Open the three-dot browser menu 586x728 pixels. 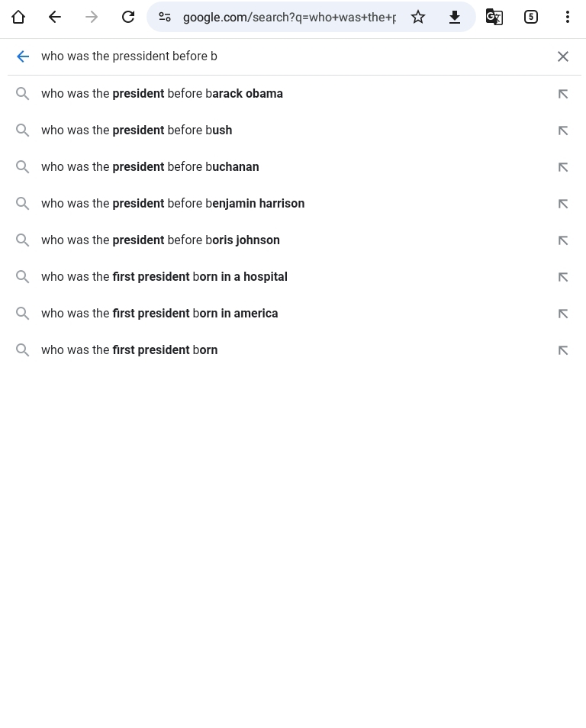click(568, 17)
